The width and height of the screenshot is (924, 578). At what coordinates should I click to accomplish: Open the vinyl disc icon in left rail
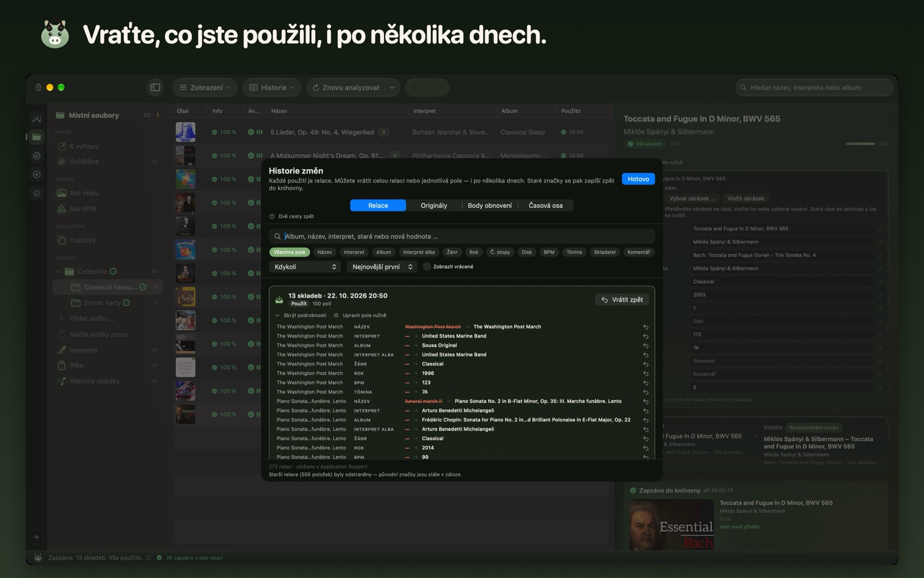coord(36,155)
